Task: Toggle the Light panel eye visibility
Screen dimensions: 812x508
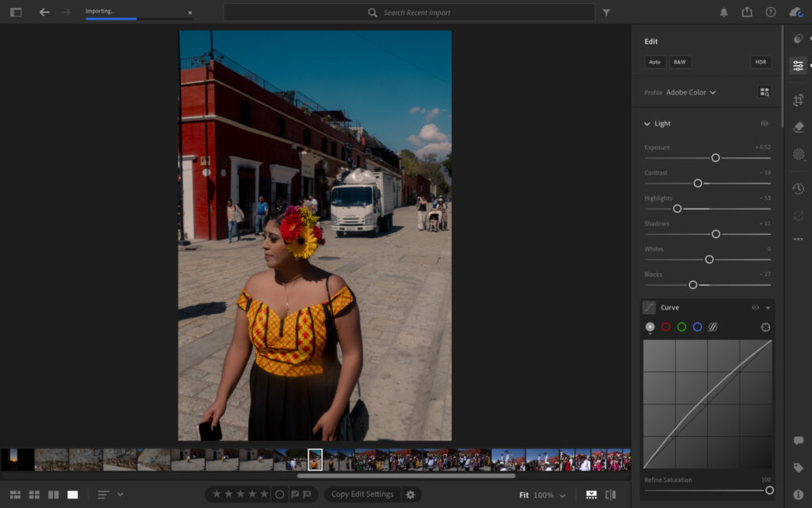Action: 764,123
